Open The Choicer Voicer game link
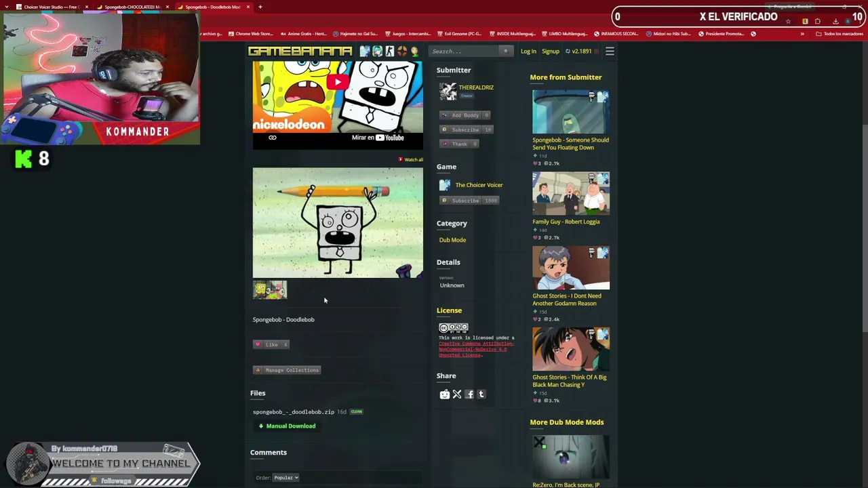 (479, 185)
